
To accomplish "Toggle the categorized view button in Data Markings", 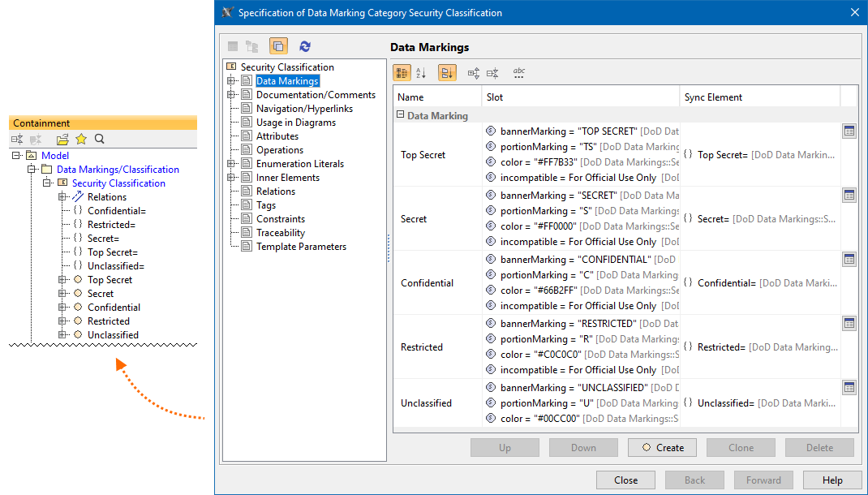I will pos(402,73).
